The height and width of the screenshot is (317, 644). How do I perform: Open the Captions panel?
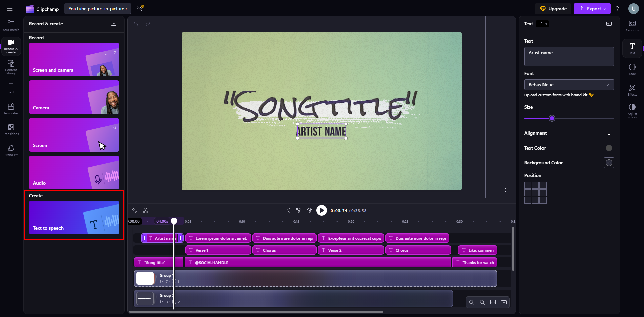tap(632, 26)
